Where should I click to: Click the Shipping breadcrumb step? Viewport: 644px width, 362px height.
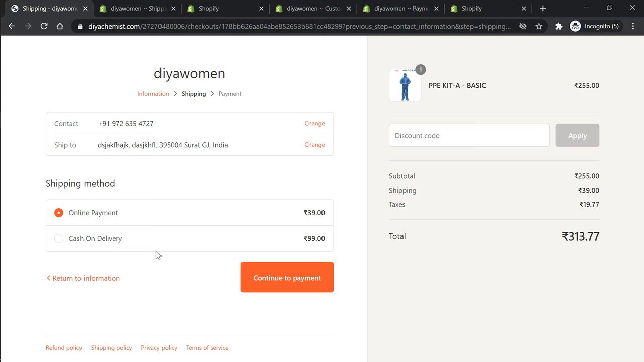click(x=194, y=94)
